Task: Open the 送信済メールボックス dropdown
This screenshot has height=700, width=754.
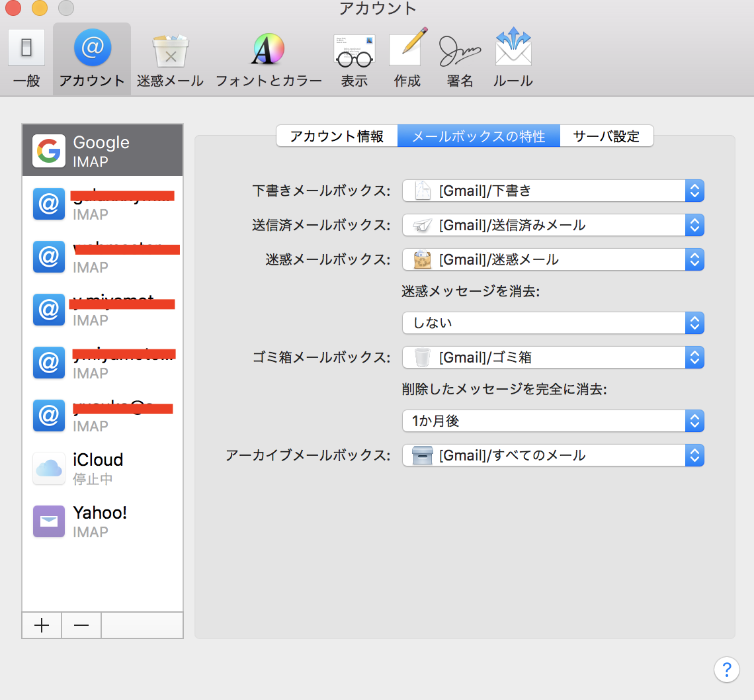Action: click(x=553, y=226)
